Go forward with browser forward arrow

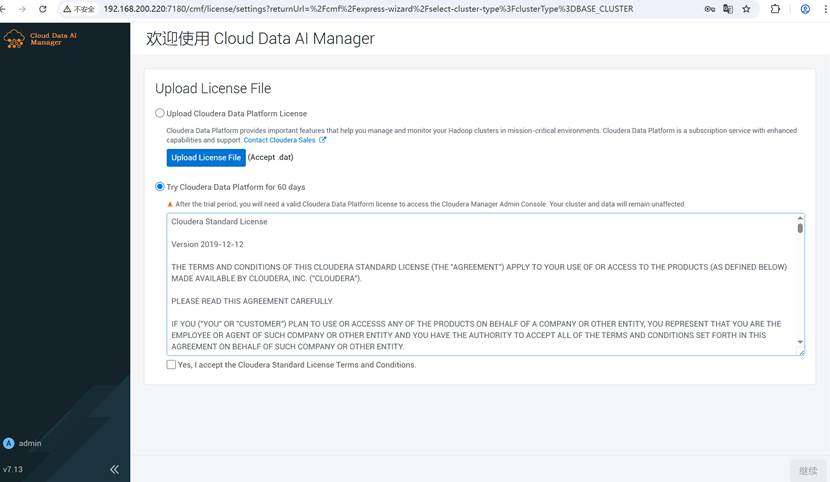tap(22, 9)
